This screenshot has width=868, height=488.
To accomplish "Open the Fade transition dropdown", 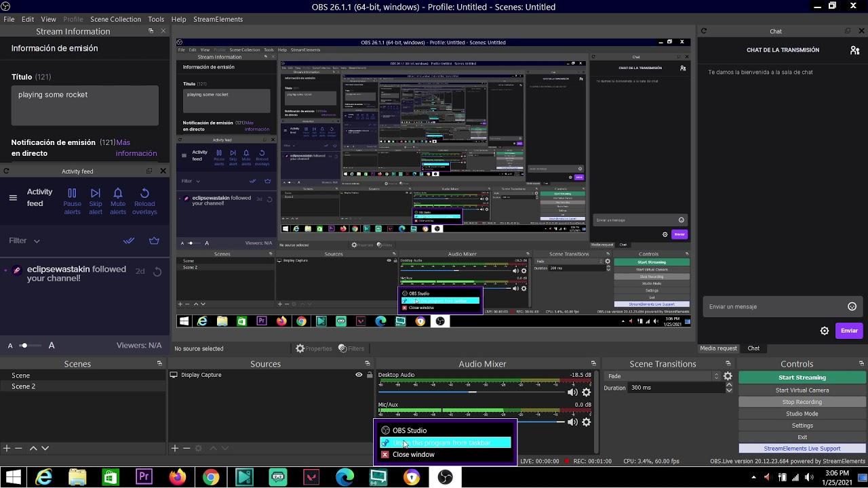I will tap(662, 376).
